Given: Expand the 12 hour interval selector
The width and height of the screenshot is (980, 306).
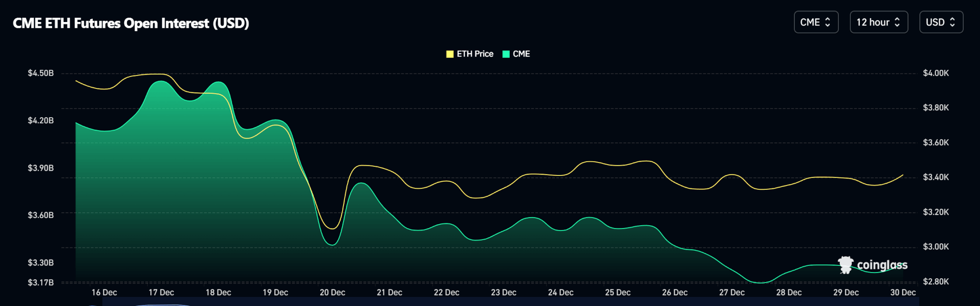Looking at the screenshot, I should (x=878, y=22).
